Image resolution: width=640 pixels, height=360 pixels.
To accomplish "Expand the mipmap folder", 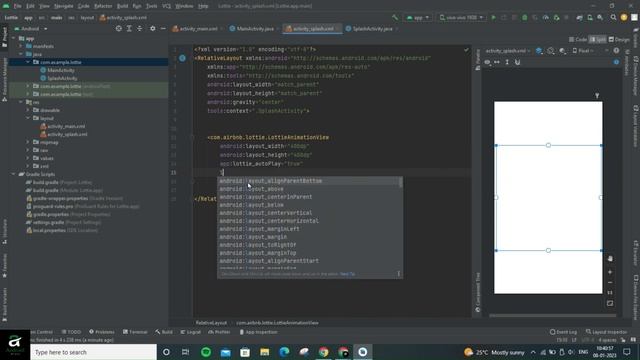I will click(28, 142).
